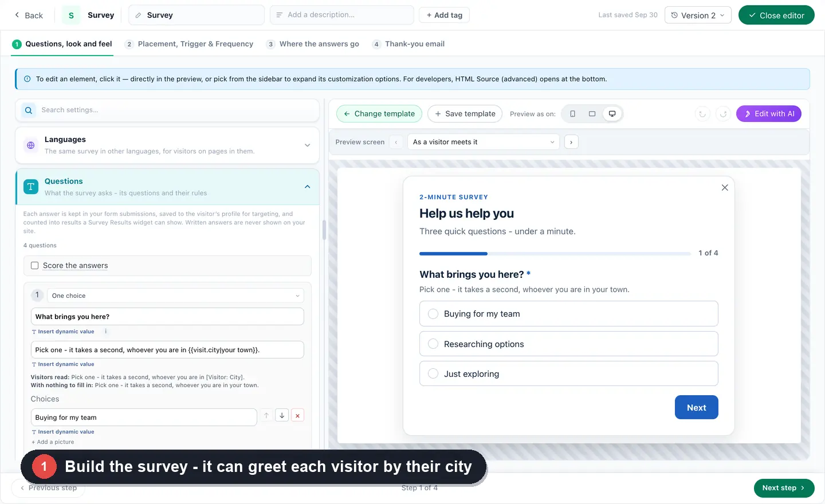
Task: Move 'Buying for my team' choice down
Action: coord(282,416)
